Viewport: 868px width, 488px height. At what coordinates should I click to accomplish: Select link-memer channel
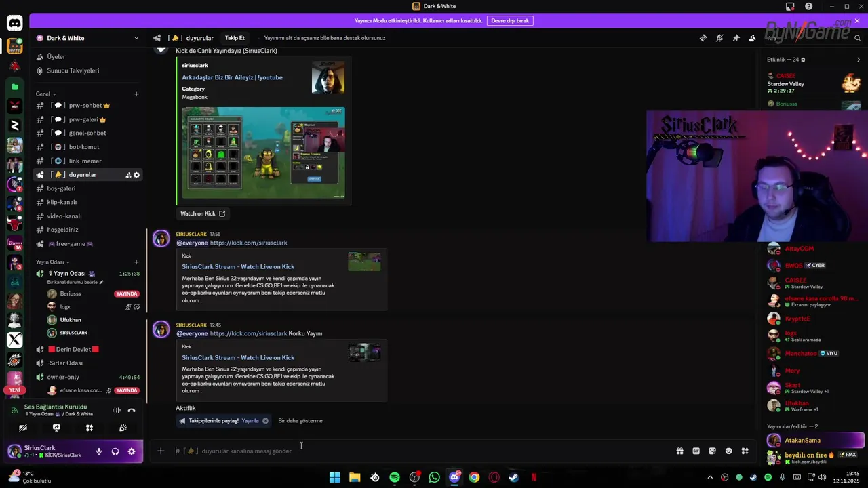tap(88, 161)
